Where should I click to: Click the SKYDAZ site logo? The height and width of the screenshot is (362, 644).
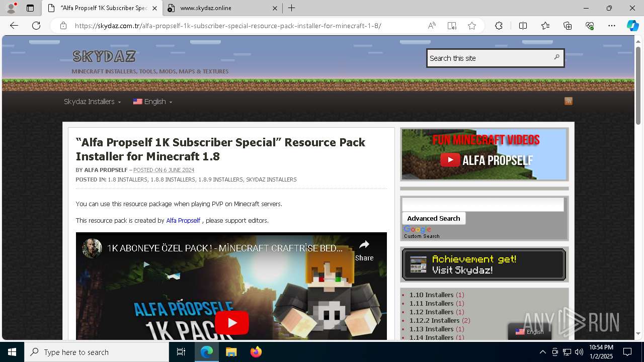pyautogui.click(x=104, y=56)
